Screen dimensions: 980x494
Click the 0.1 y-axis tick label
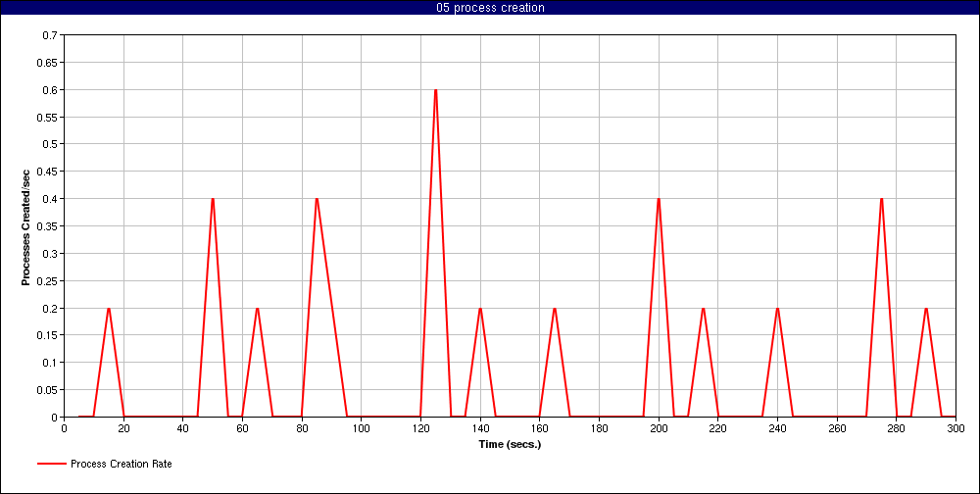pos(49,363)
